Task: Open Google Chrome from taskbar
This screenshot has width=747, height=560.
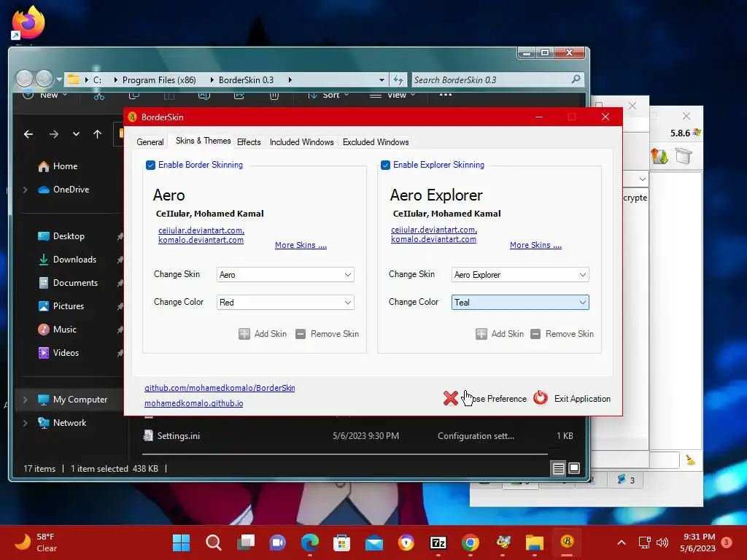Action: click(x=471, y=542)
